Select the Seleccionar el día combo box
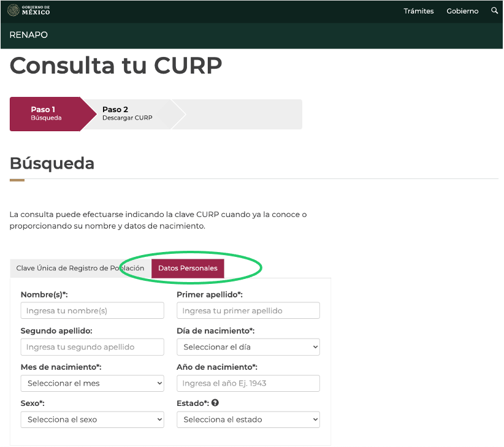The image size is (504, 447). [x=248, y=346]
